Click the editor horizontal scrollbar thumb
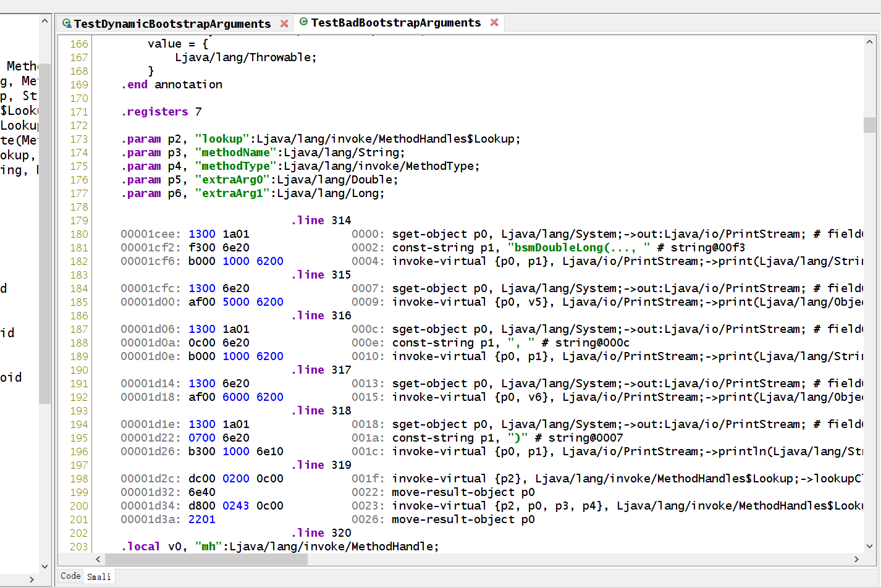 (x=206, y=559)
